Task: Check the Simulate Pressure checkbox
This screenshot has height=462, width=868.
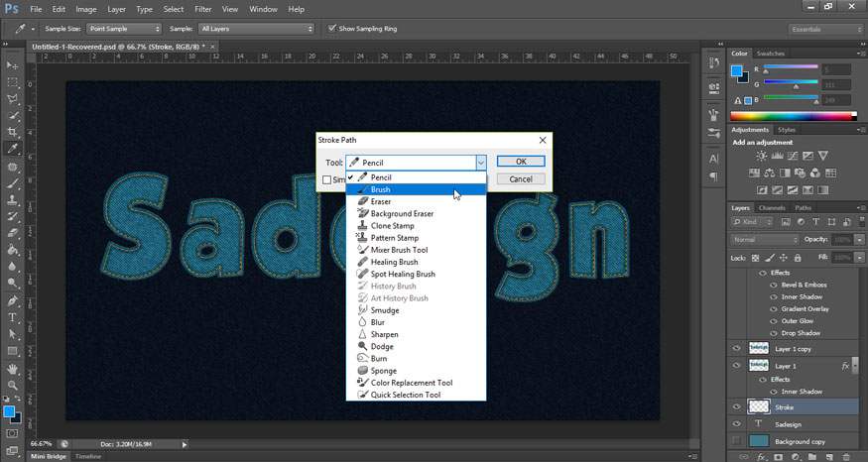Action: pos(326,179)
